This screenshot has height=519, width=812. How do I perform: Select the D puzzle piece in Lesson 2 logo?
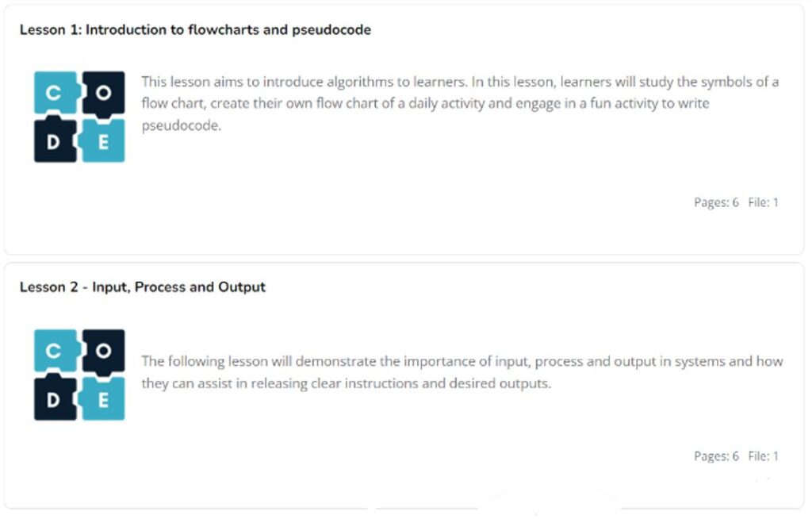tap(54, 399)
